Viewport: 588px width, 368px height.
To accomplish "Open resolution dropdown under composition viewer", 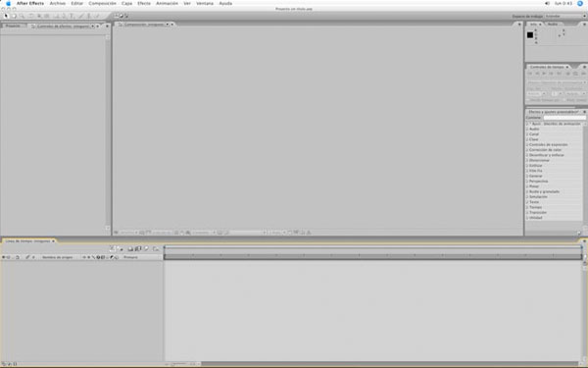I will [x=204, y=233].
